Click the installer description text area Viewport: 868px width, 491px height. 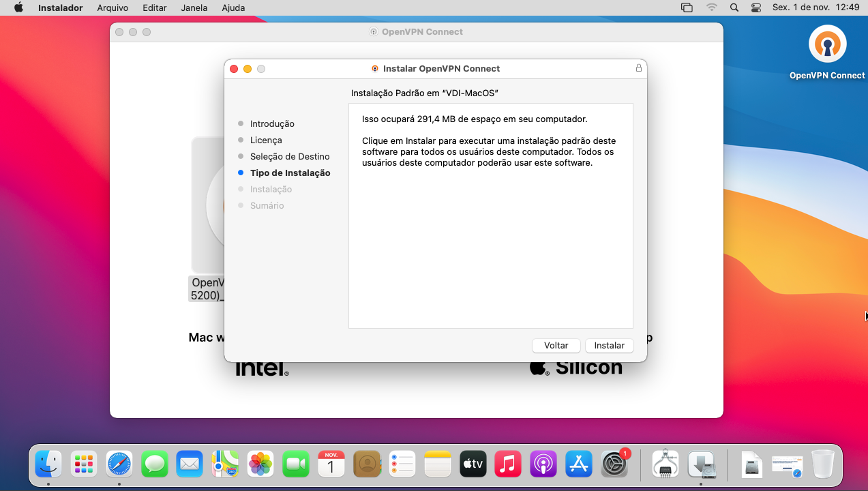(x=491, y=216)
